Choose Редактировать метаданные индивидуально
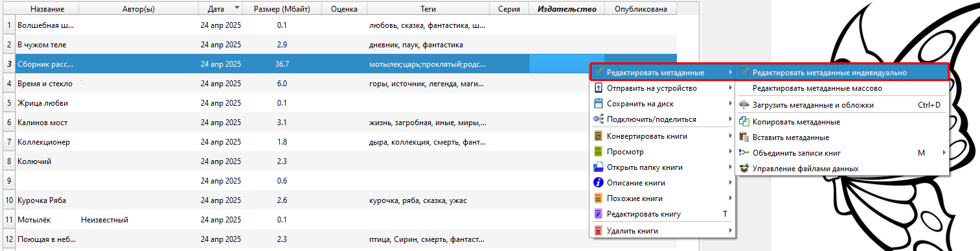This screenshot has height=251, width=980. (842, 73)
